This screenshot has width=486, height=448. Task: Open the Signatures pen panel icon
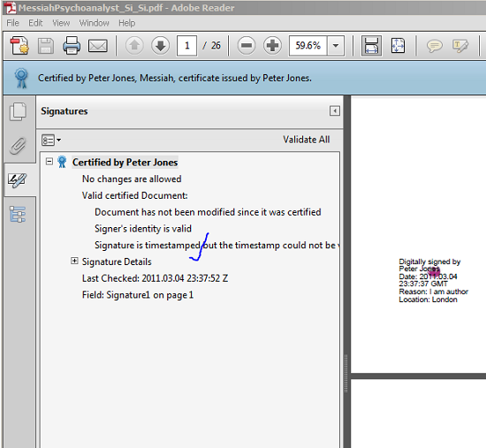pos(18,180)
